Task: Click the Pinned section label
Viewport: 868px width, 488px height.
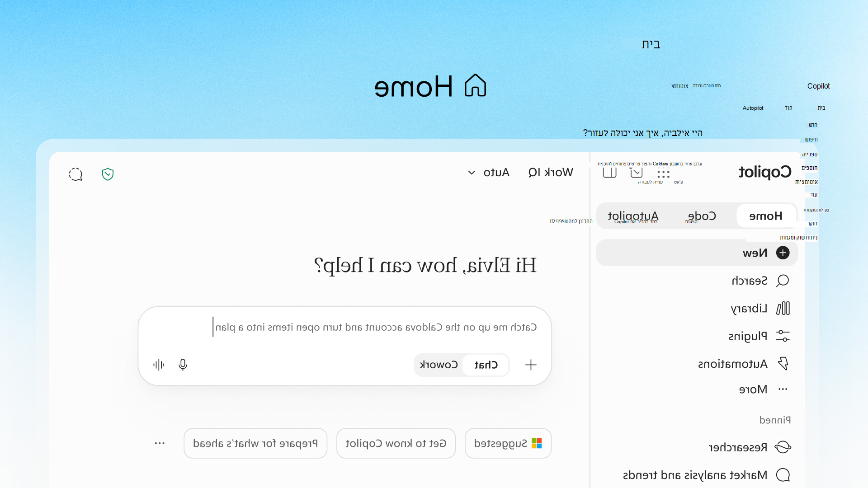Action: pos(775,420)
